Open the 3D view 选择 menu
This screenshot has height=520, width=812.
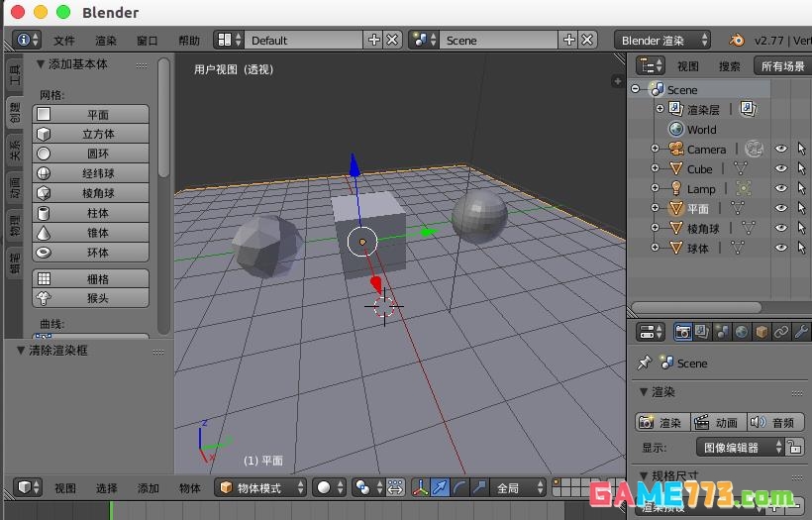click(107, 488)
